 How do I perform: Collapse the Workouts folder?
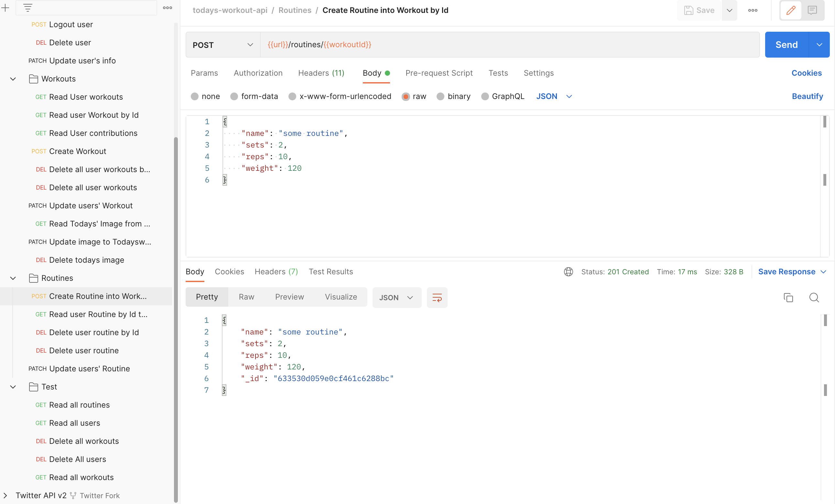(13, 78)
